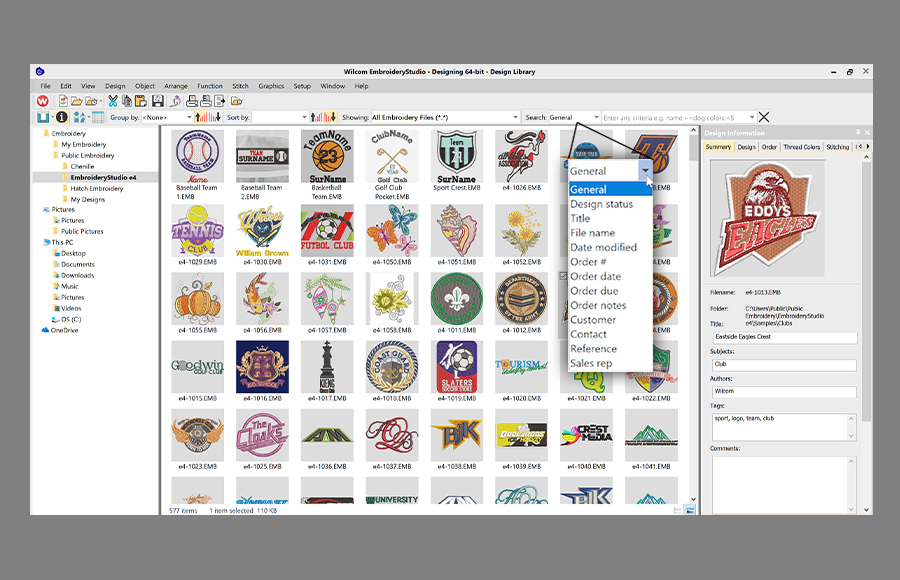900x580 pixels.
Task: Print the selected design via printer icon
Action: pyautogui.click(x=189, y=101)
